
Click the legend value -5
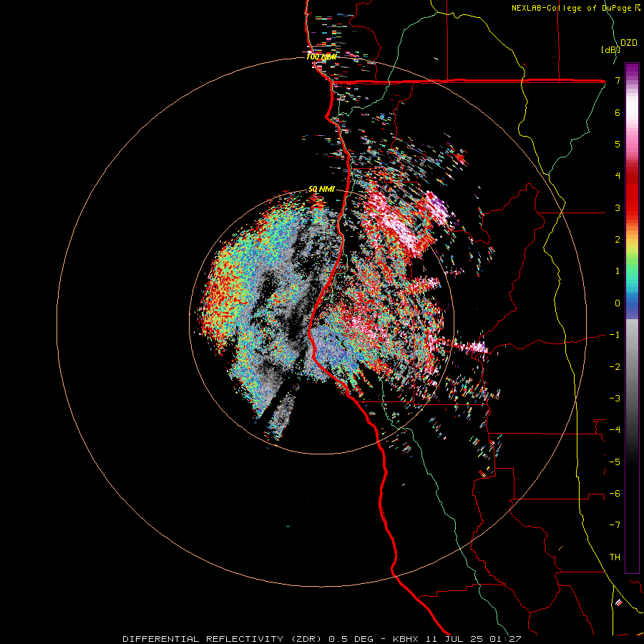[615, 462]
